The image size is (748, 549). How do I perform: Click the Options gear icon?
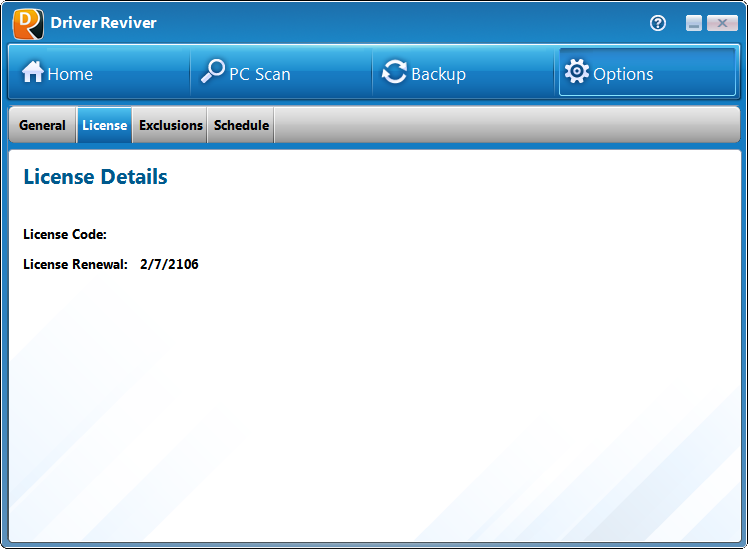click(577, 72)
